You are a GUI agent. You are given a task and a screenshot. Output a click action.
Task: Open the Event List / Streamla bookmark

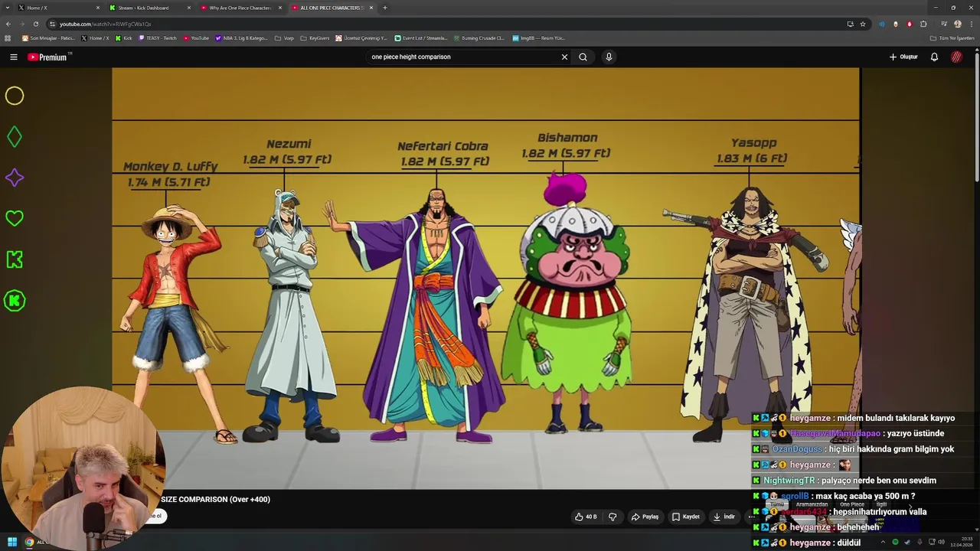[421, 37]
